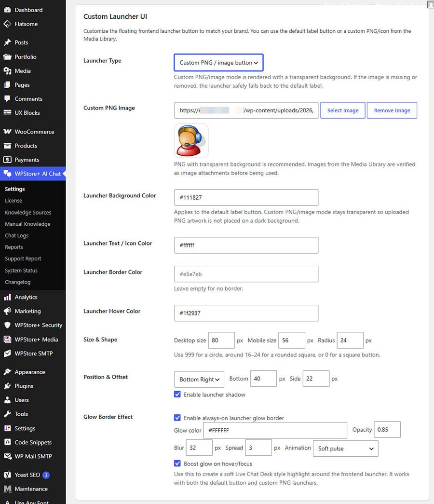Click the Remove Image button

tap(392, 110)
